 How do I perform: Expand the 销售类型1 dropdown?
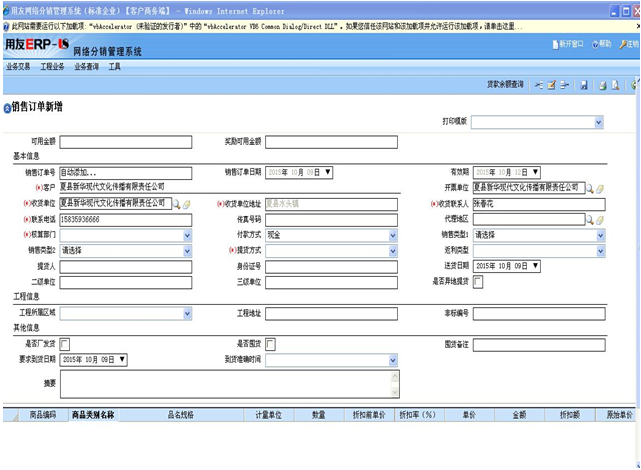601,235
